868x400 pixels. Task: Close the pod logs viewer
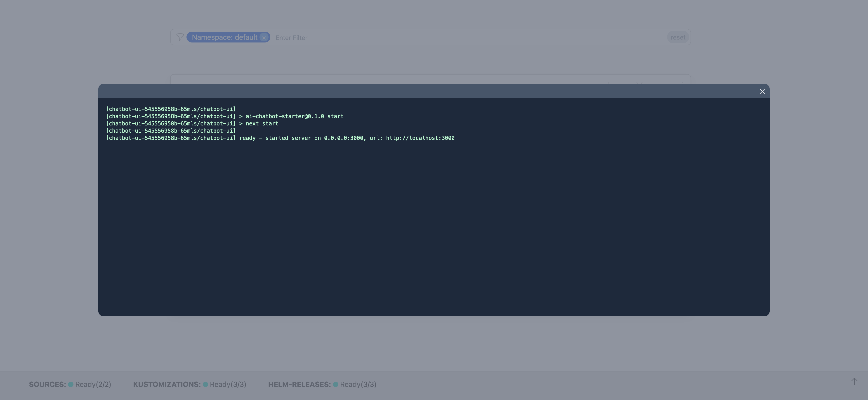pyautogui.click(x=762, y=91)
